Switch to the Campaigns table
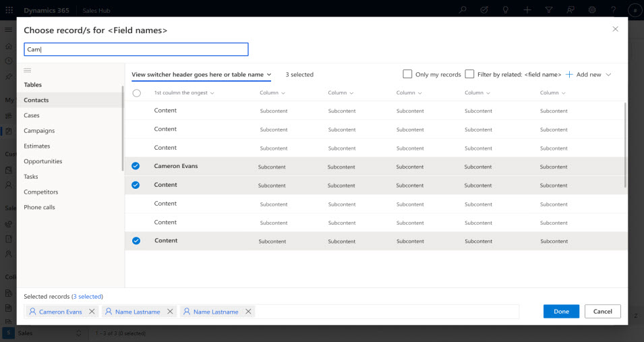This screenshot has width=644, height=342. 39,131
